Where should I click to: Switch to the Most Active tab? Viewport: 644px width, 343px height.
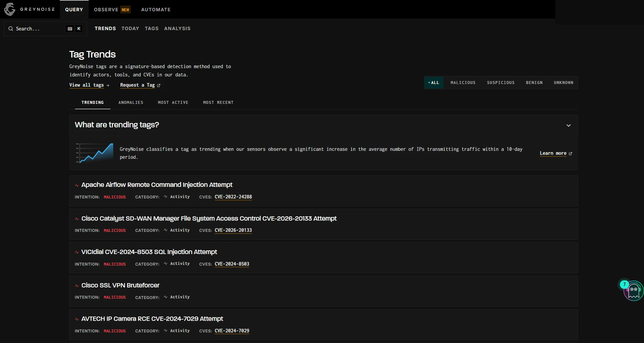pos(173,103)
